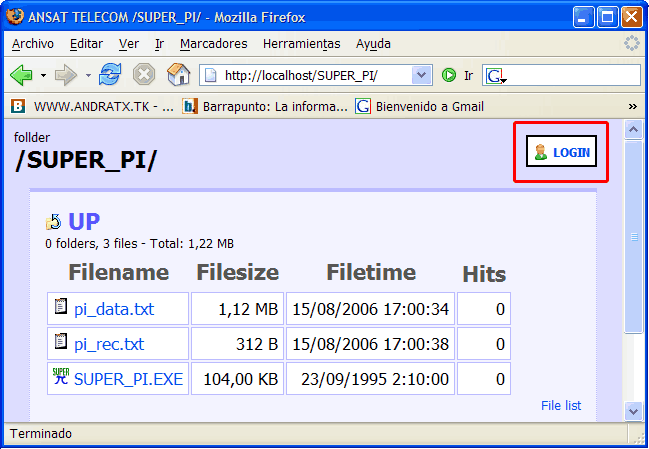Click the Stop loading icon
Screen dimensions: 649x449
click(144, 75)
